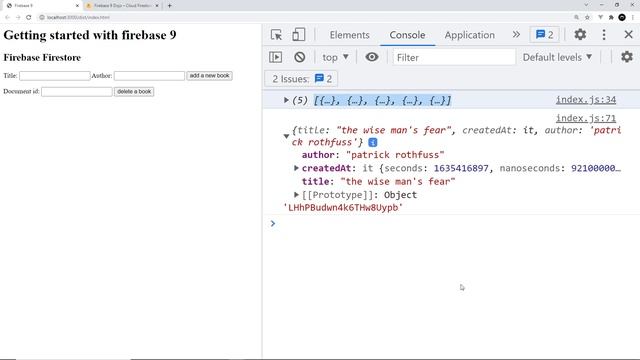
Task: Expand the array of 5 objects
Action: click(x=286, y=100)
